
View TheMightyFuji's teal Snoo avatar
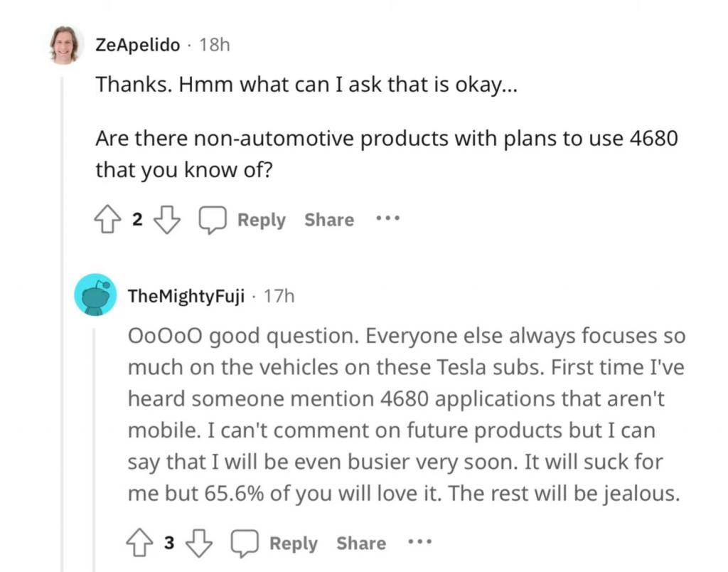[x=96, y=295]
